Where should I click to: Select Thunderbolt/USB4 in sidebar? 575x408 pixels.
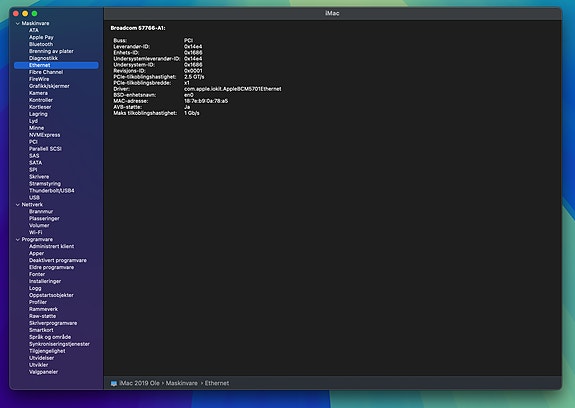point(52,191)
